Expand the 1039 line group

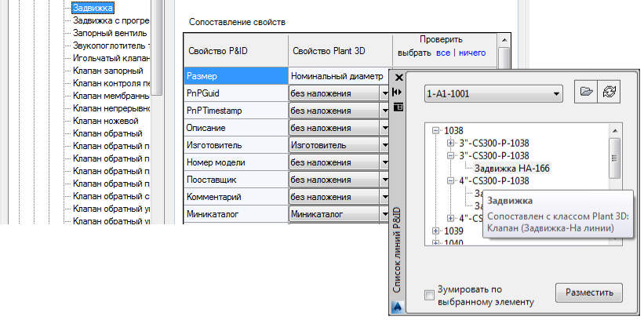pos(436,231)
